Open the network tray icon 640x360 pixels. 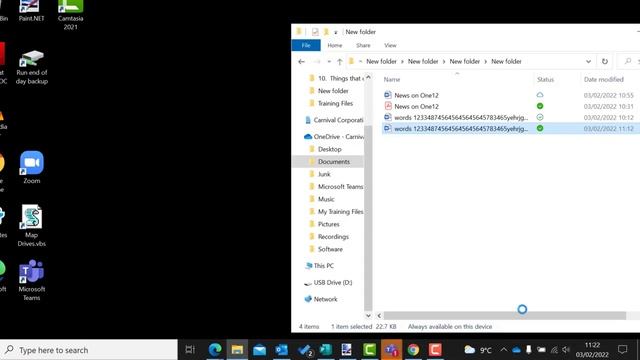pyautogui.click(x=554, y=350)
